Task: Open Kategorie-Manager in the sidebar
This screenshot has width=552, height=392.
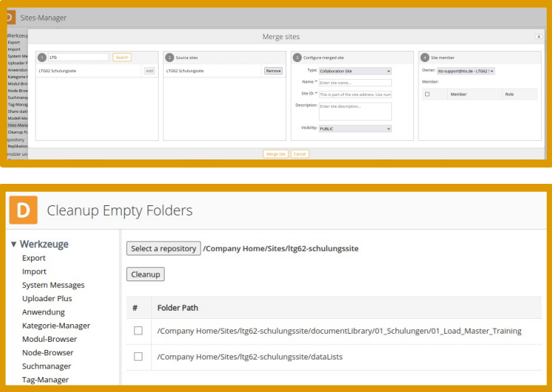Action: [56, 326]
